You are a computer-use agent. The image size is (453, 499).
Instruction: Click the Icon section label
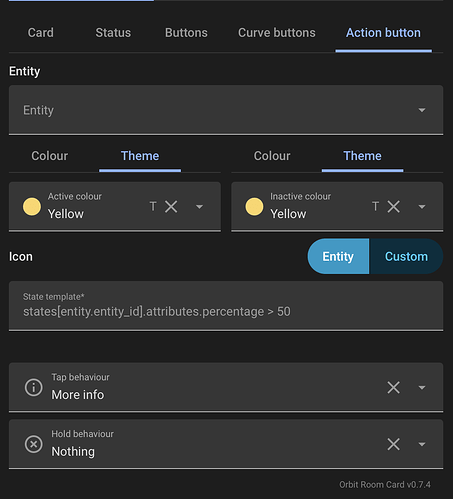point(21,257)
